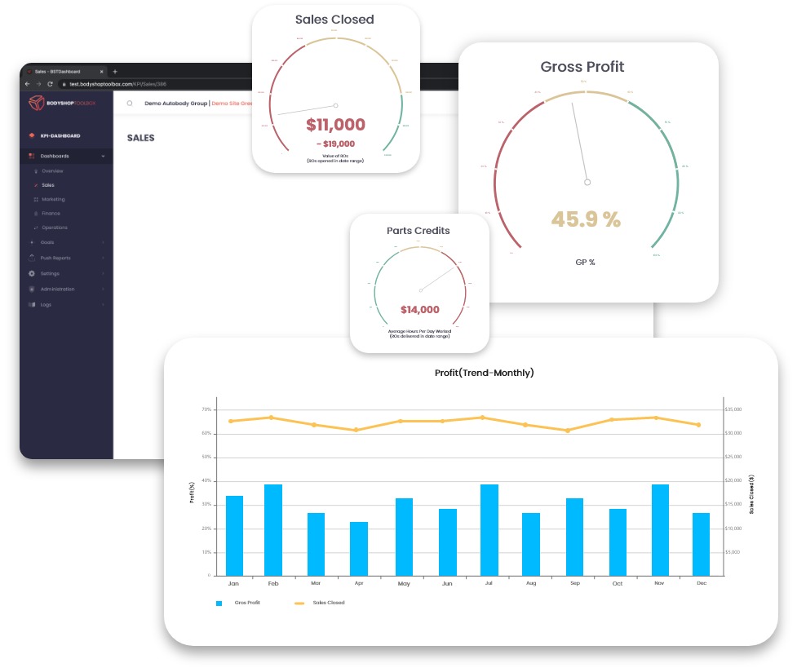Click the KPI-Dashboard icon in sidebar

(32, 135)
